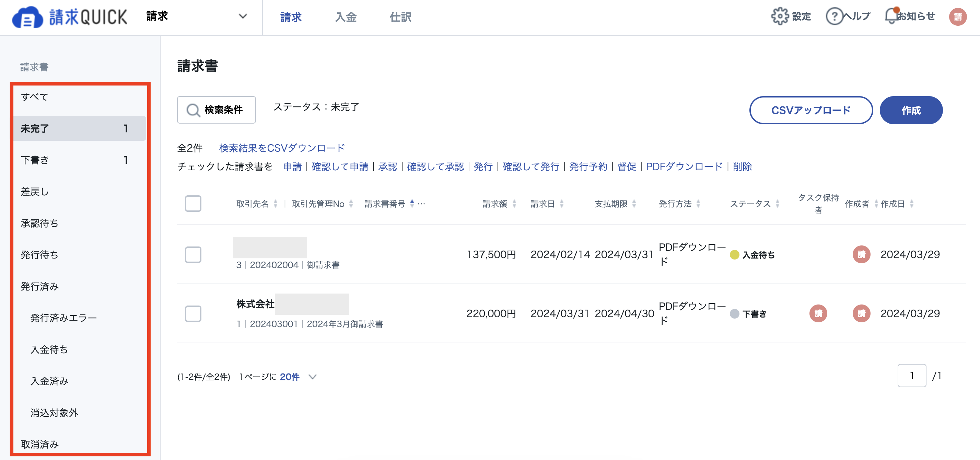Click the 申請 bulk action link

[292, 166]
